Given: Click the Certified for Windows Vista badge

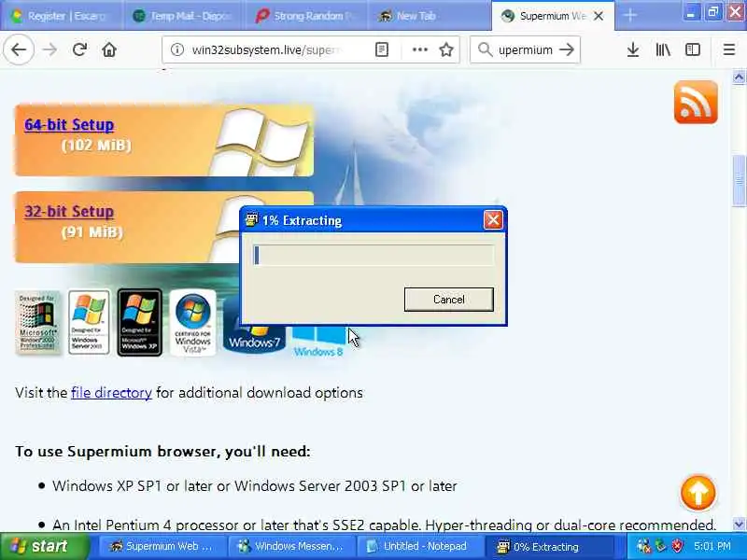Looking at the screenshot, I should (193, 322).
